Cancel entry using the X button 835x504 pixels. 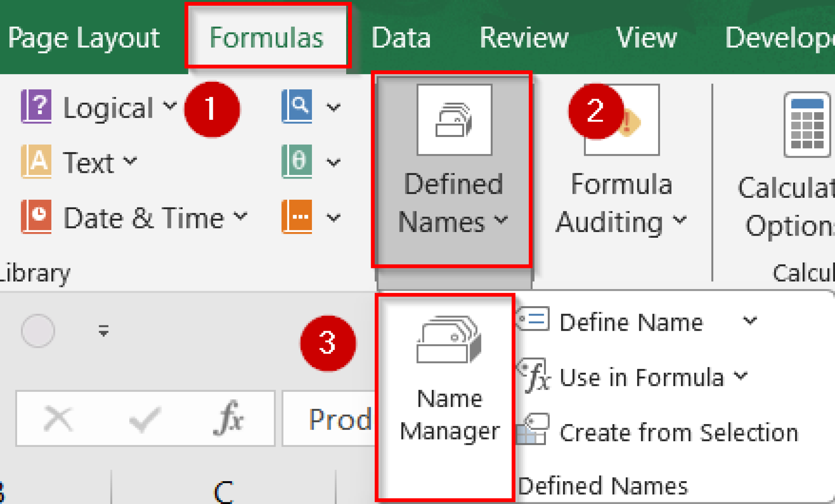pyautogui.click(x=58, y=418)
